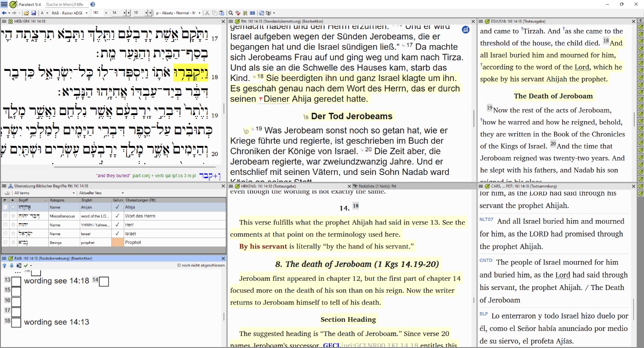Open the main Paratext hamburger menu
The image size is (644, 348).
(4, 4)
